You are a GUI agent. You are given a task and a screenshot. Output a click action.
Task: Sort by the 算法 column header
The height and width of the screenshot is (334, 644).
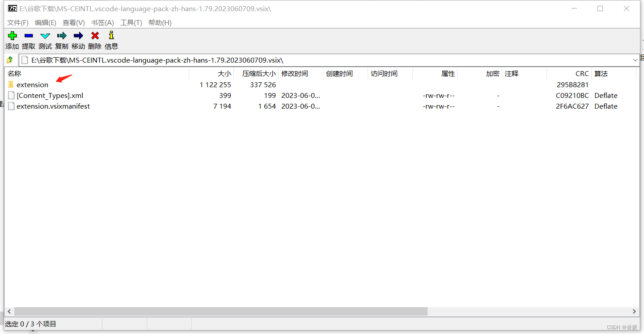point(614,74)
